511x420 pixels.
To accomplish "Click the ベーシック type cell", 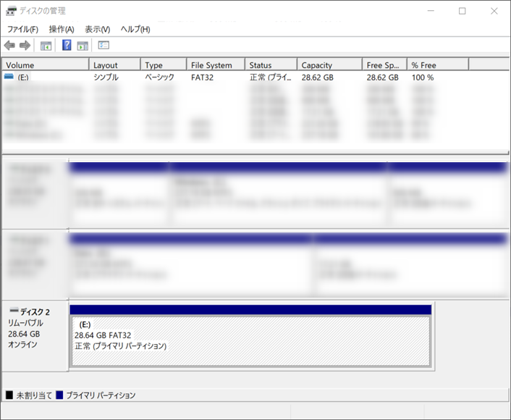I will click(x=160, y=77).
